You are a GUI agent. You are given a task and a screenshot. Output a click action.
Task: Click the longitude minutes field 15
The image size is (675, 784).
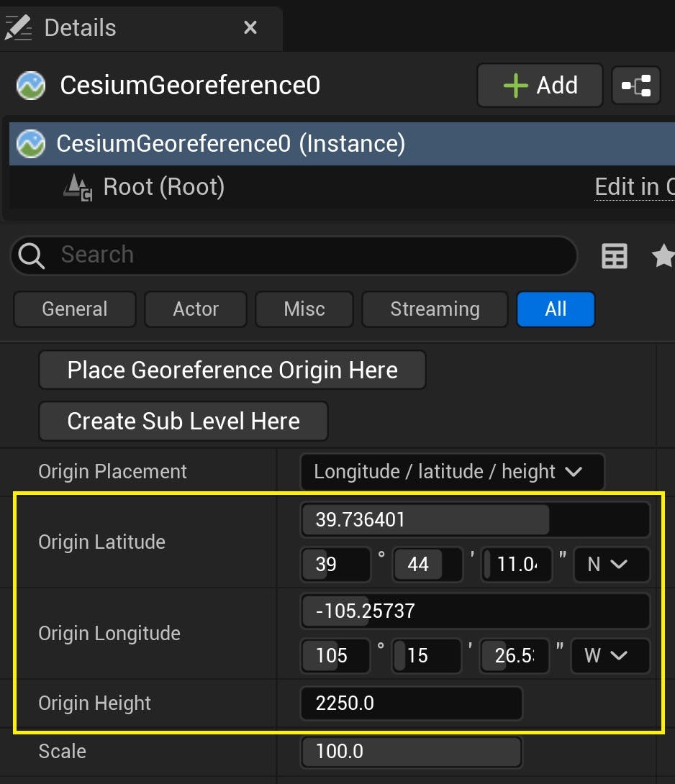click(426, 655)
